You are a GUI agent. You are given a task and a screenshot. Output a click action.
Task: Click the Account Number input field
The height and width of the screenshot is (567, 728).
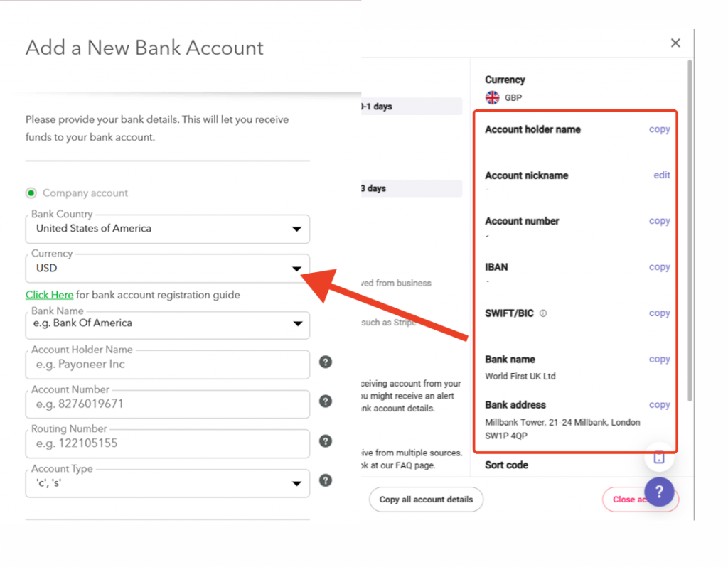pos(168,404)
